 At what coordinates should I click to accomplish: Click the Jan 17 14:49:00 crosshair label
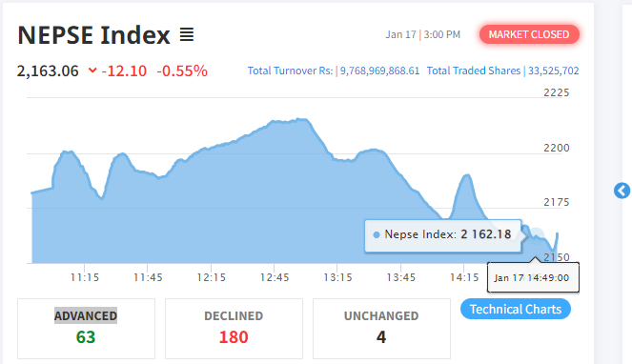(x=533, y=277)
